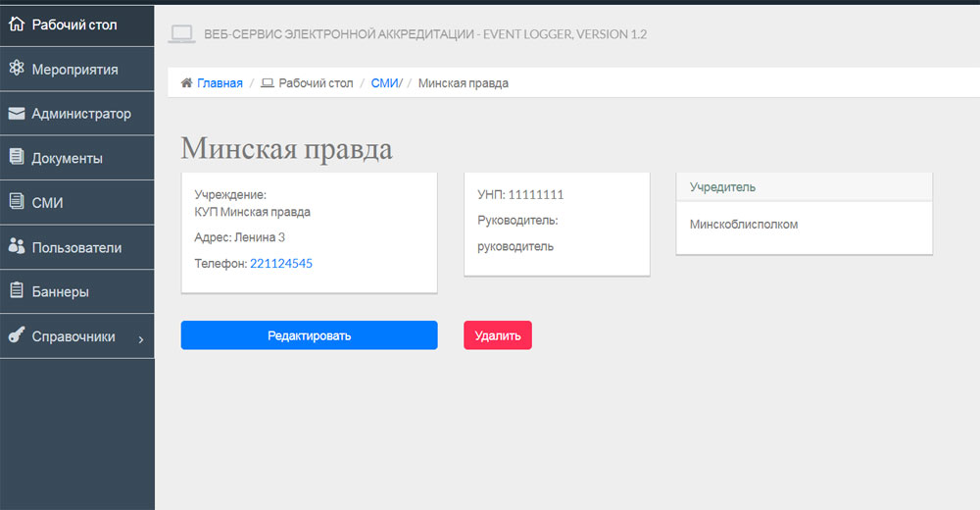Viewport: 980px width, 510px height.
Task: Click the УНП: 11111111 text
Action: [520, 194]
